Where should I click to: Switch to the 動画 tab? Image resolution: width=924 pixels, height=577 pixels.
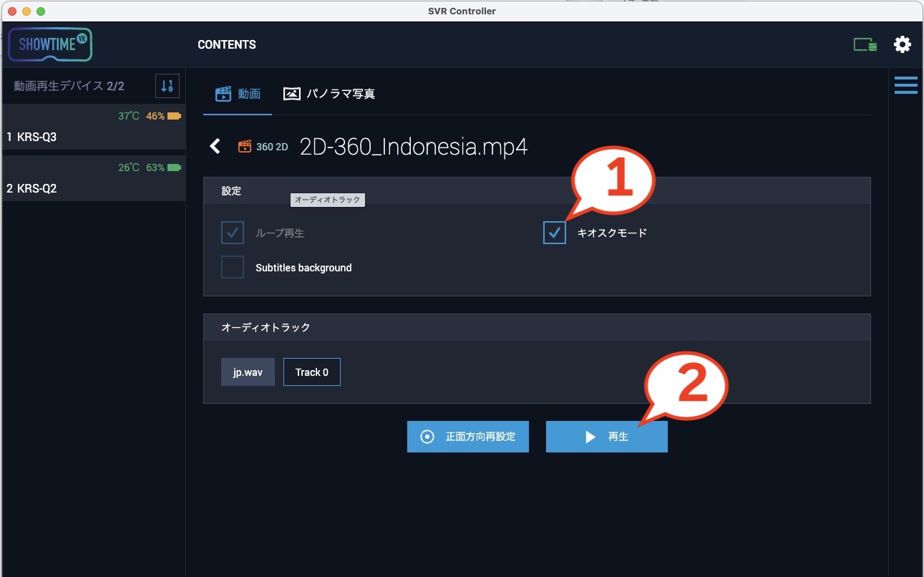[238, 94]
